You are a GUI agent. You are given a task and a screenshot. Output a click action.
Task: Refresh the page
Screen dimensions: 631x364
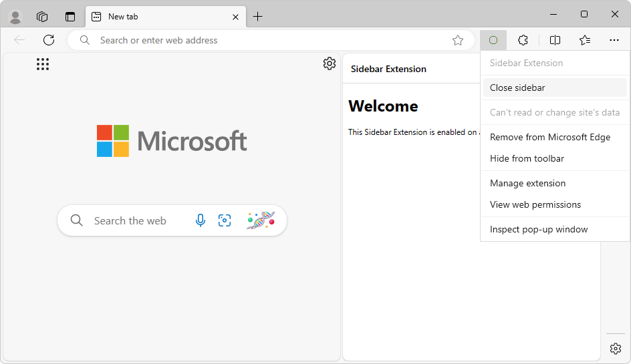pos(49,40)
